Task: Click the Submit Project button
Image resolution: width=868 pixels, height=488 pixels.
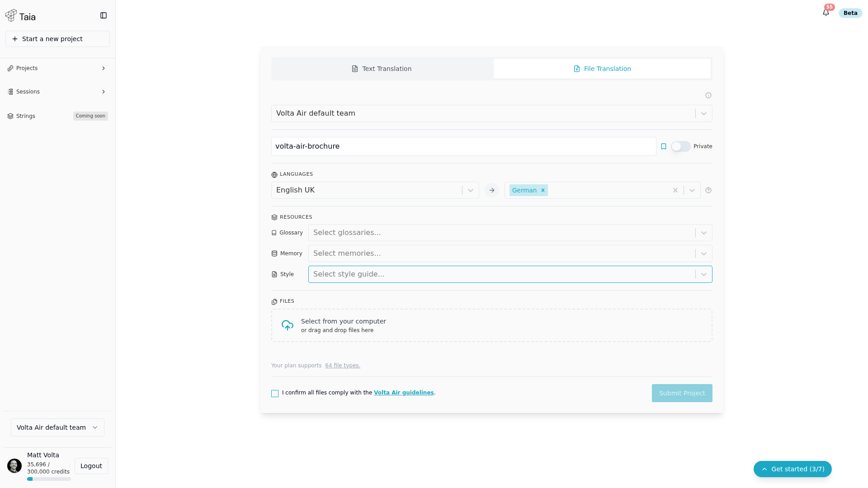Action: pyautogui.click(x=682, y=393)
